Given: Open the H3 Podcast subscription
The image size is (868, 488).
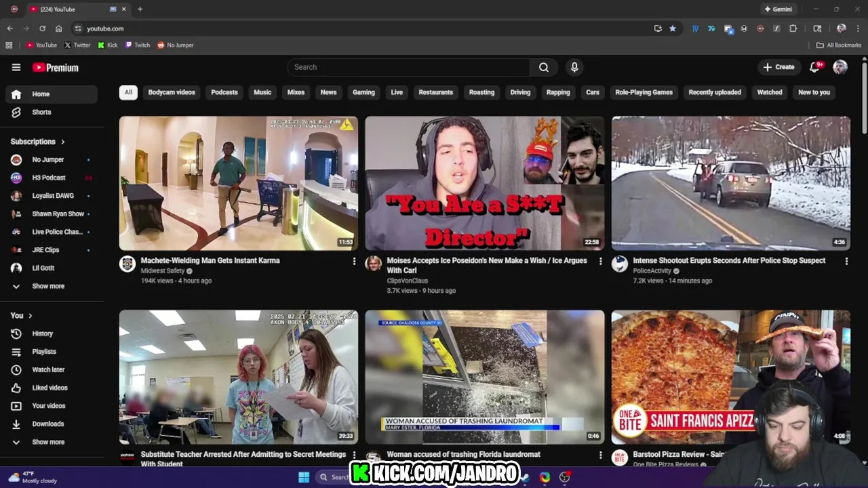Looking at the screenshot, I should click(52, 178).
